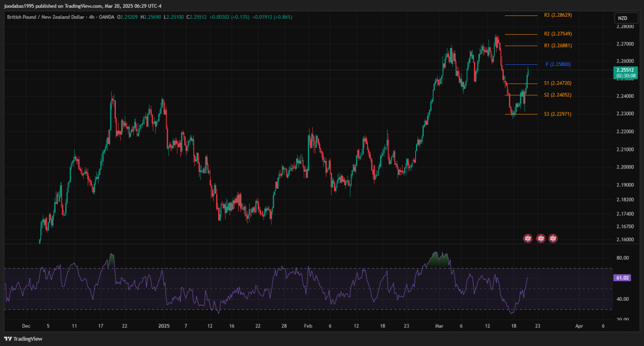This screenshot has height=346, width=644.
Task: Click the 2025 label on time axis
Action: 164,326
